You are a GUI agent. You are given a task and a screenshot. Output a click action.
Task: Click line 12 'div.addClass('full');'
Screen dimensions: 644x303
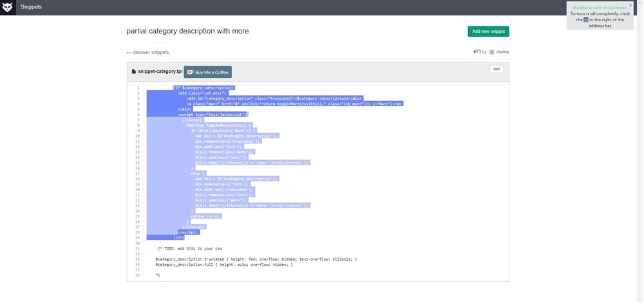(x=219, y=147)
